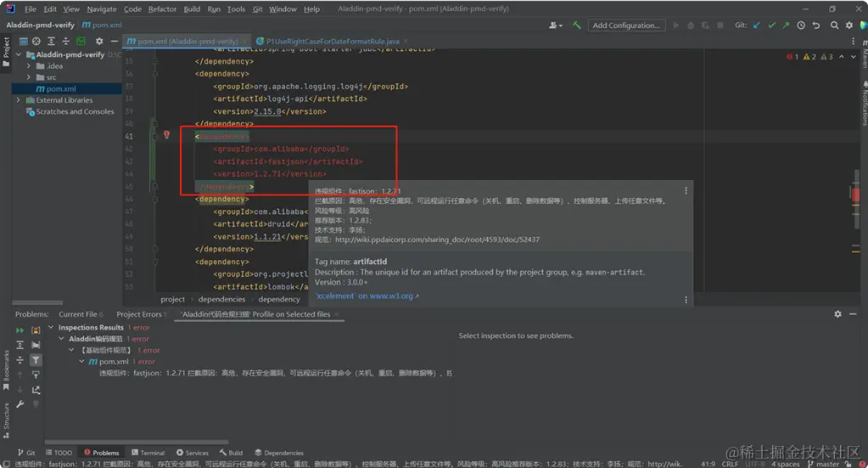Open Git Show History clock icon
This screenshot has width=868, height=468.
[x=801, y=25]
